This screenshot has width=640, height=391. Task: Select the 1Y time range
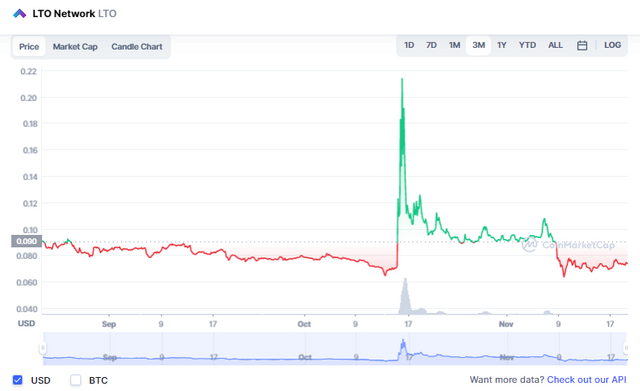[502, 45]
